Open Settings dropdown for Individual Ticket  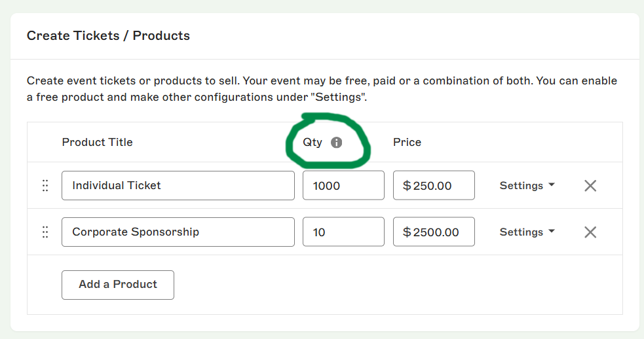[x=527, y=185]
